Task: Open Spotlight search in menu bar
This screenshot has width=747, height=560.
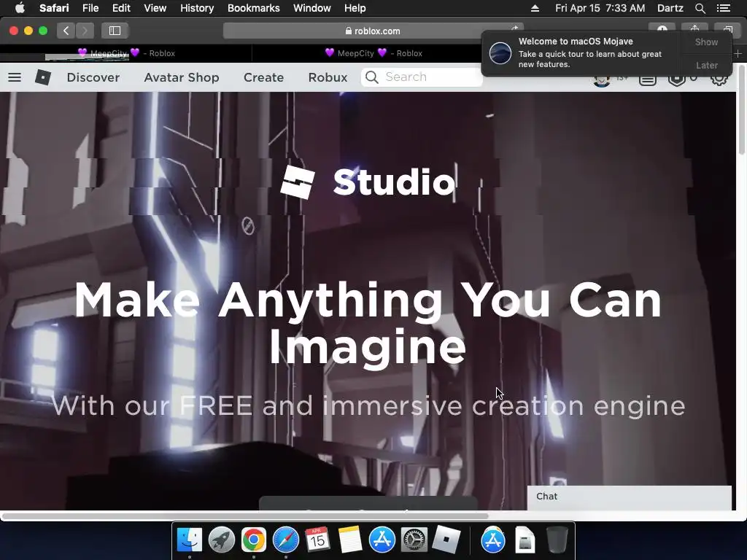Action: [700, 8]
